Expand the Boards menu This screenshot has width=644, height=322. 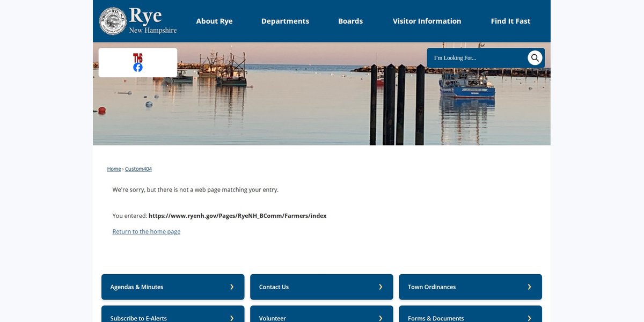350,21
